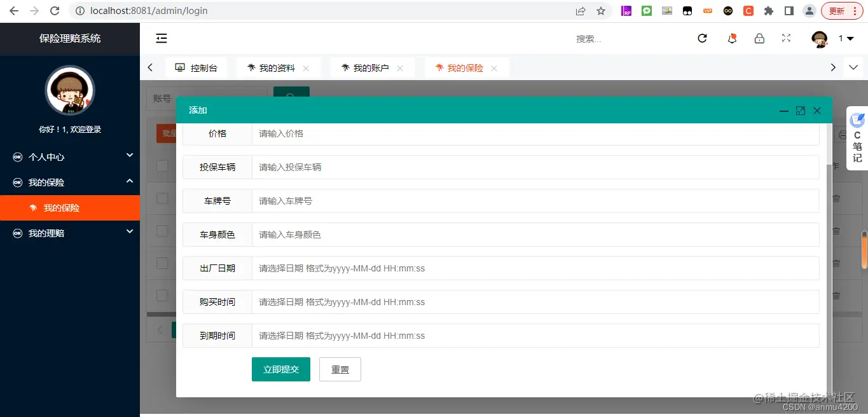Click the sidebar profile avatar
868x417 pixels.
click(70, 91)
